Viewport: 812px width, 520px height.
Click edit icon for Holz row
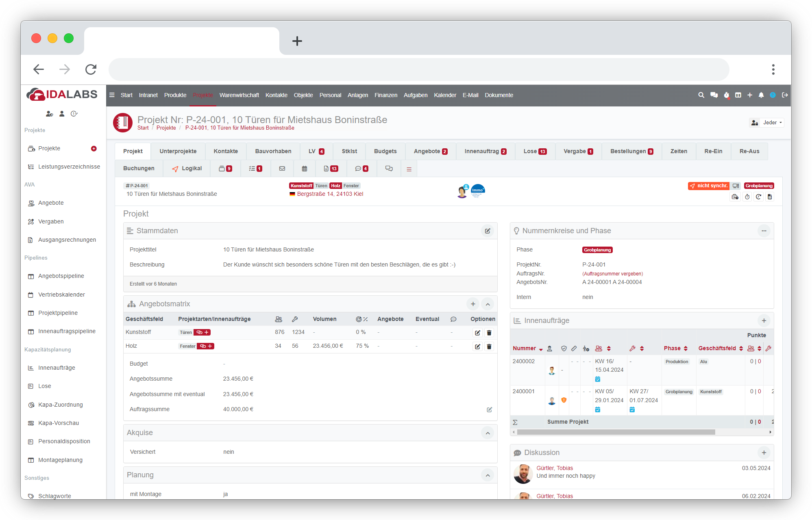tap(477, 347)
